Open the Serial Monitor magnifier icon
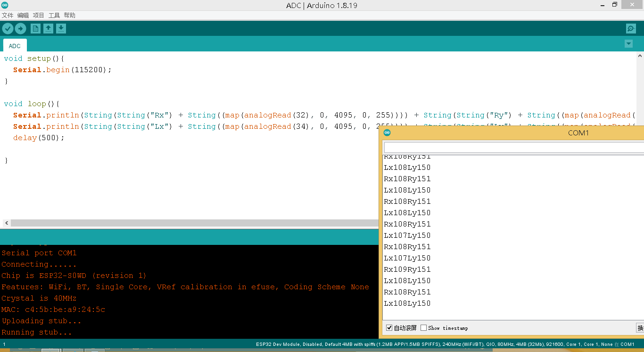This screenshot has width=644, height=352. pyautogui.click(x=631, y=29)
